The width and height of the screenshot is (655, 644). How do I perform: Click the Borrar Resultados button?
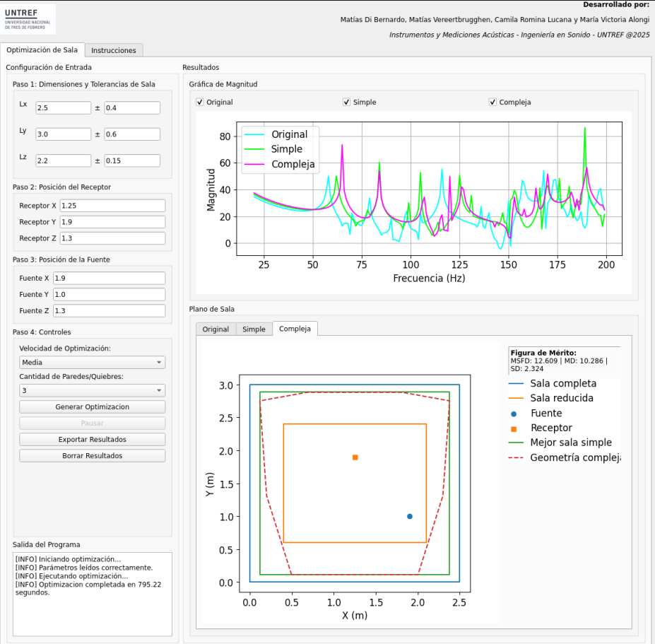point(93,455)
